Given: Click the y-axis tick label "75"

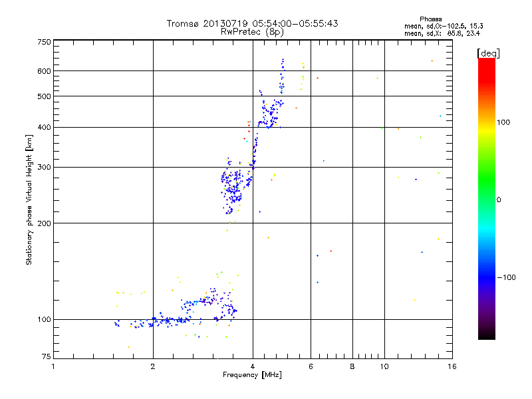Looking at the screenshot, I should (x=47, y=356).
